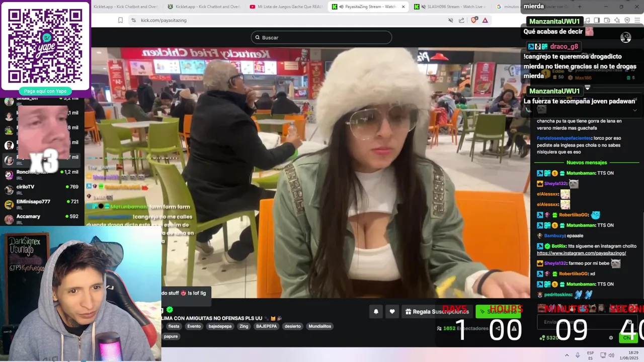Viewport: 644px width, 362px height.
Task: Click the ciriloTV avatar in sidebar
Action: (9, 190)
